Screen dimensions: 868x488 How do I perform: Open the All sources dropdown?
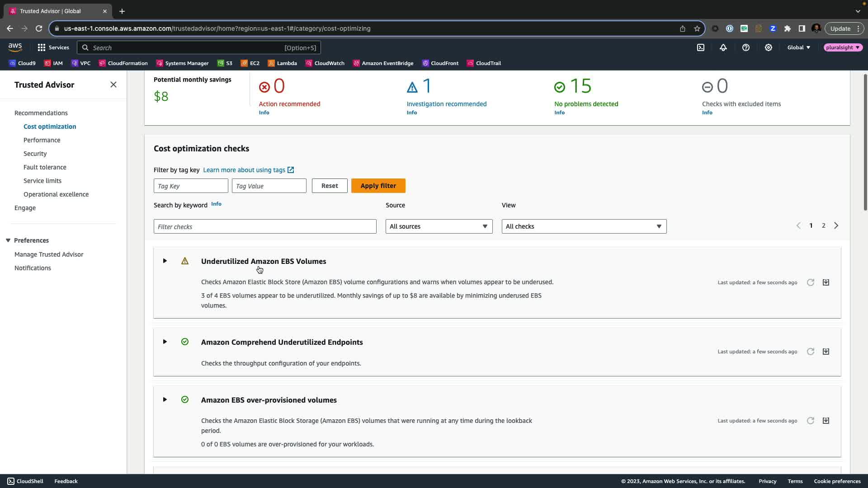pos(439,226)
